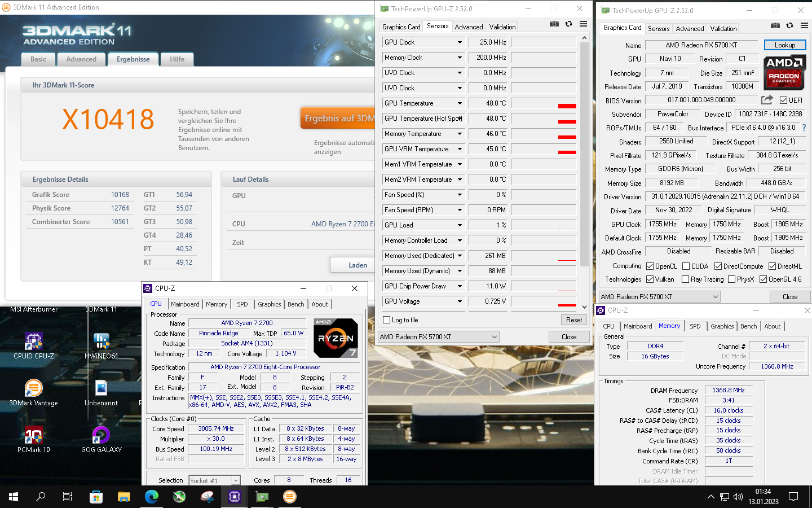Open the hamburger menu in GPU-Z Graphics Card window
This screenshot has height=508, width=812.
point(804,26)
